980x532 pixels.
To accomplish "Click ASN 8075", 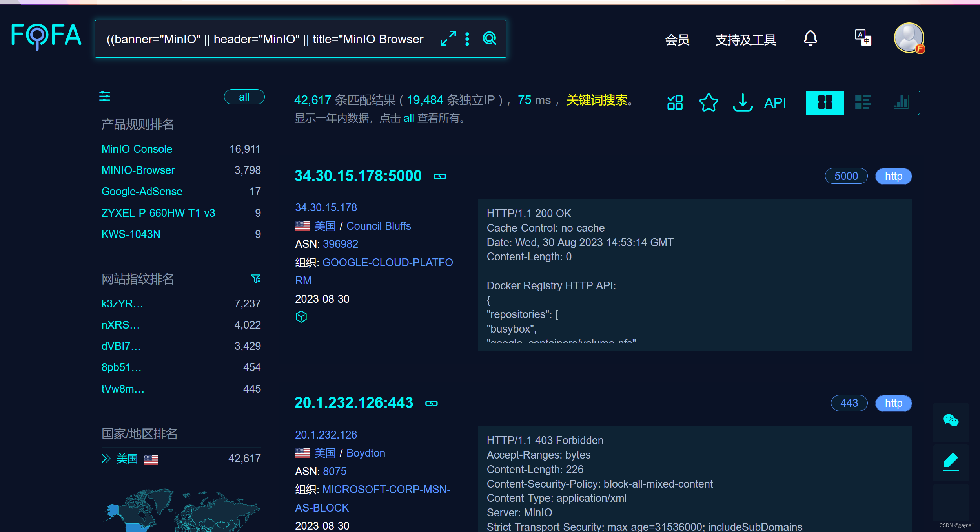I will click(335, 471).
